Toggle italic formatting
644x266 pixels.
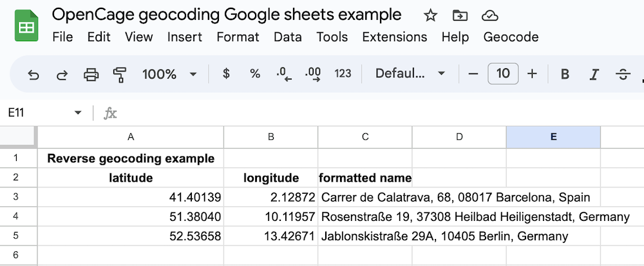(x=594, y=74)
